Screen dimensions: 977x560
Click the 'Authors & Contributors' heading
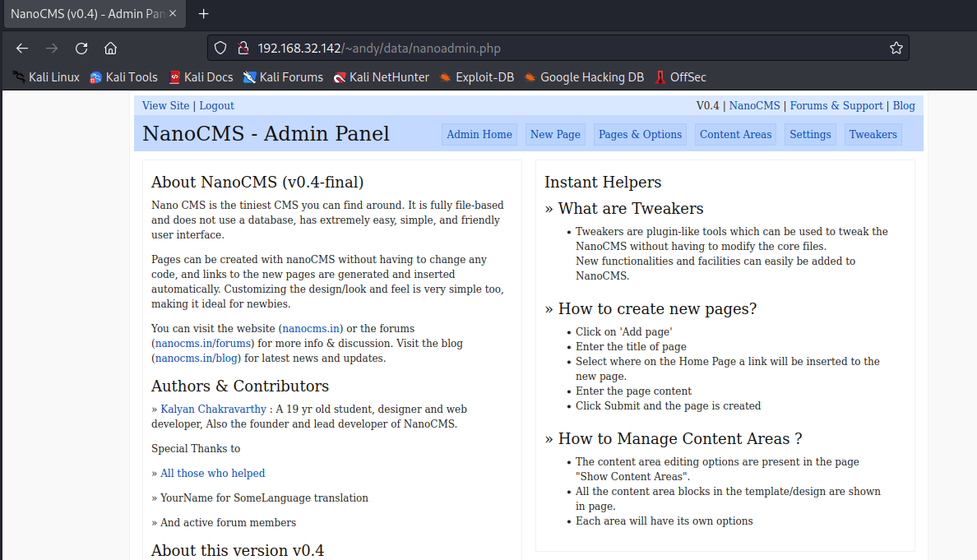pyautogui.click(x=240, y=386)
